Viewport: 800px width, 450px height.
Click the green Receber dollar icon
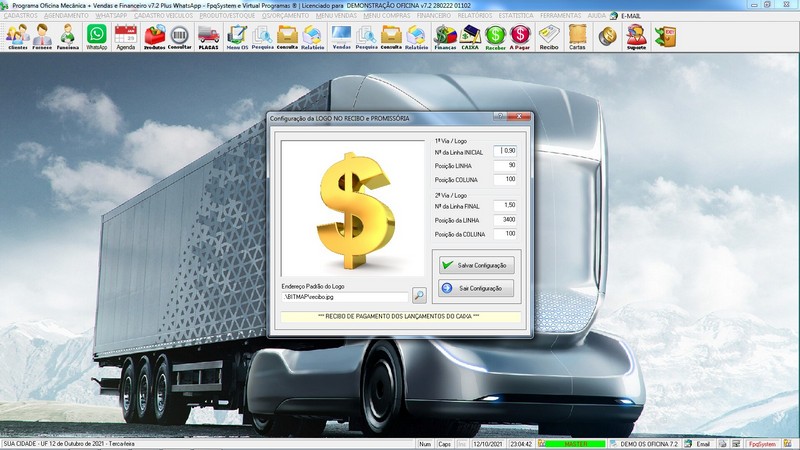(x=495, y=37)
